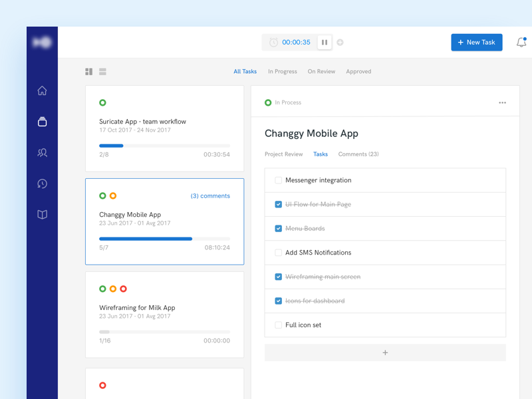The image size is (532, 399).
Task: Click the plus bar to add task
Action: tap(385, 352)
